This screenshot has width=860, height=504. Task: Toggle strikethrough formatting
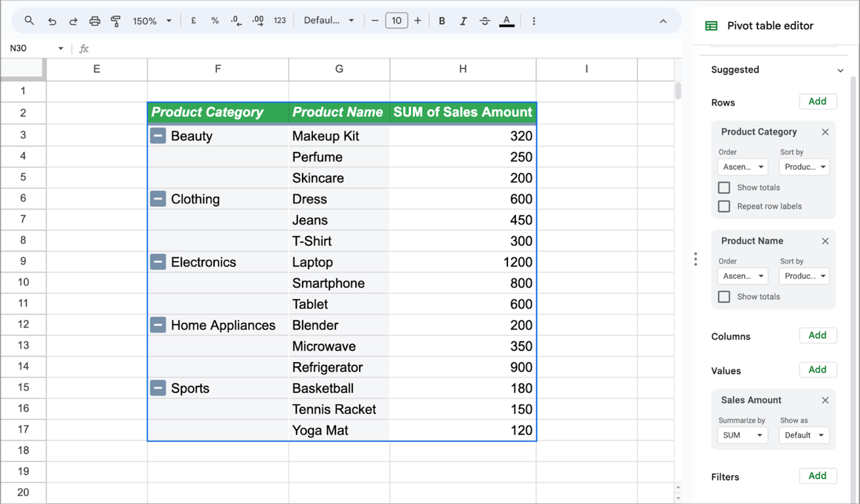(484, 21)
